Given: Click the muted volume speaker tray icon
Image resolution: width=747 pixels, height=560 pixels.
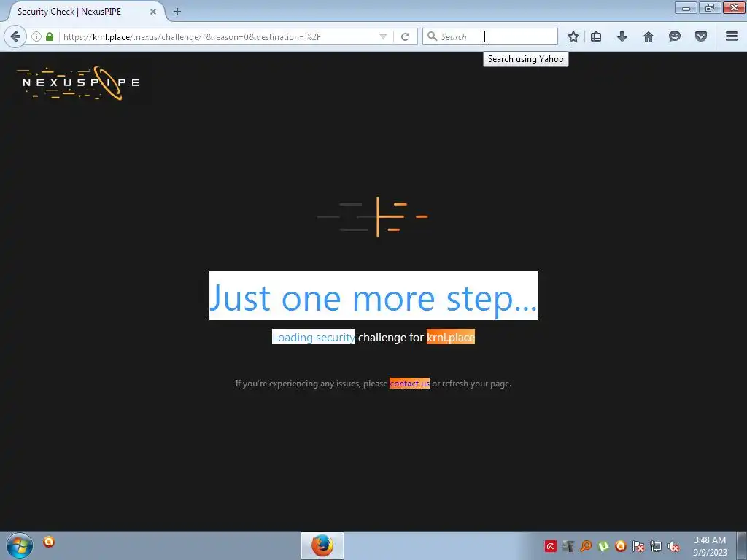Looking at the screenshot, I should [673, 546].
